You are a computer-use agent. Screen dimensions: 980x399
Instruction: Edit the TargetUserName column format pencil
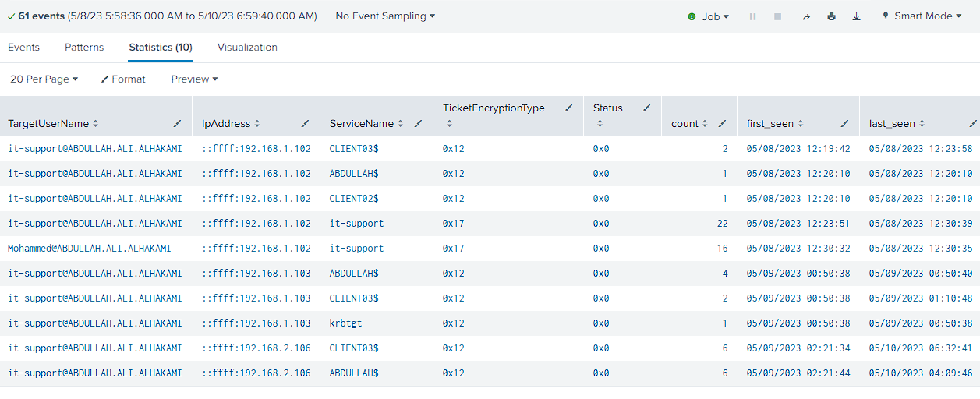coord(177,124)
